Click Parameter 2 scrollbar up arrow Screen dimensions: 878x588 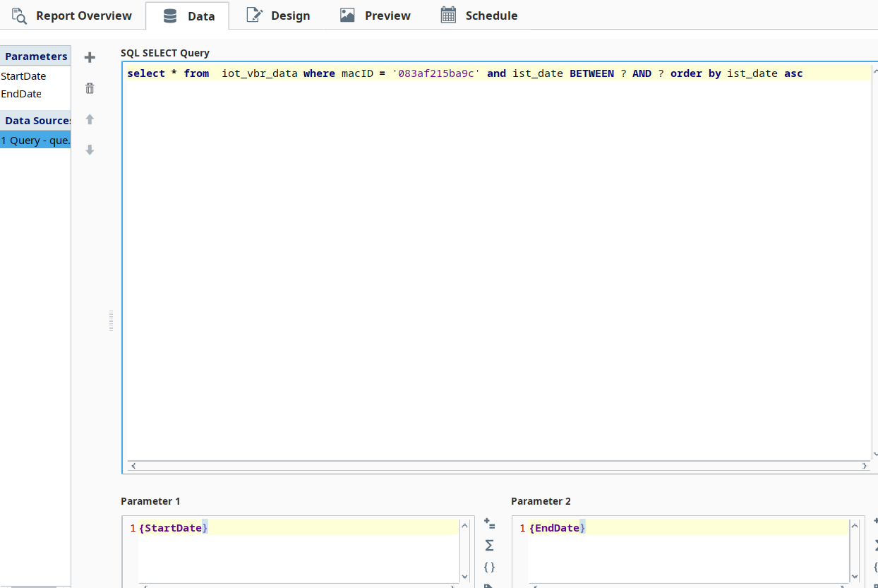pyautogui.click(x=855, y=525)
